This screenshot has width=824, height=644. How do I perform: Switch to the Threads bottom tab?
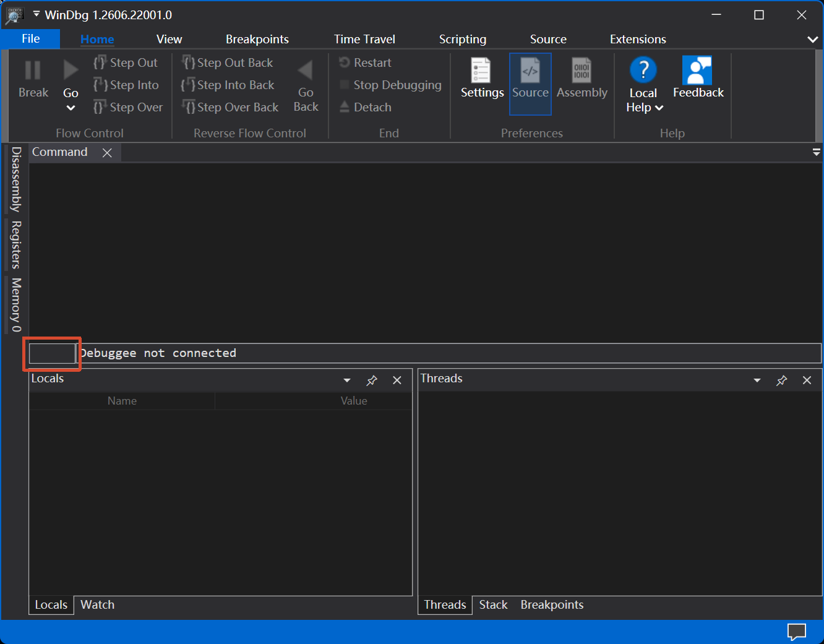[445, 605]
